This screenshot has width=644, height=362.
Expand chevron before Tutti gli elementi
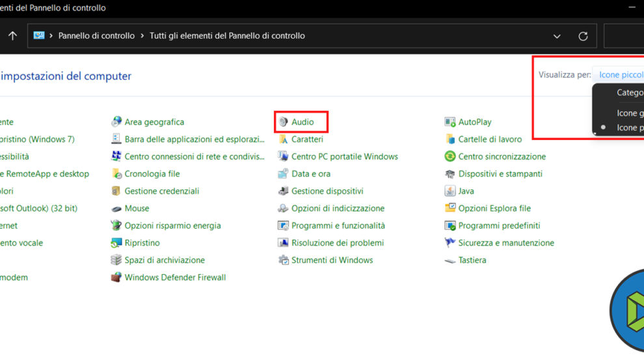pyautogui.click(x=142, y=36)
